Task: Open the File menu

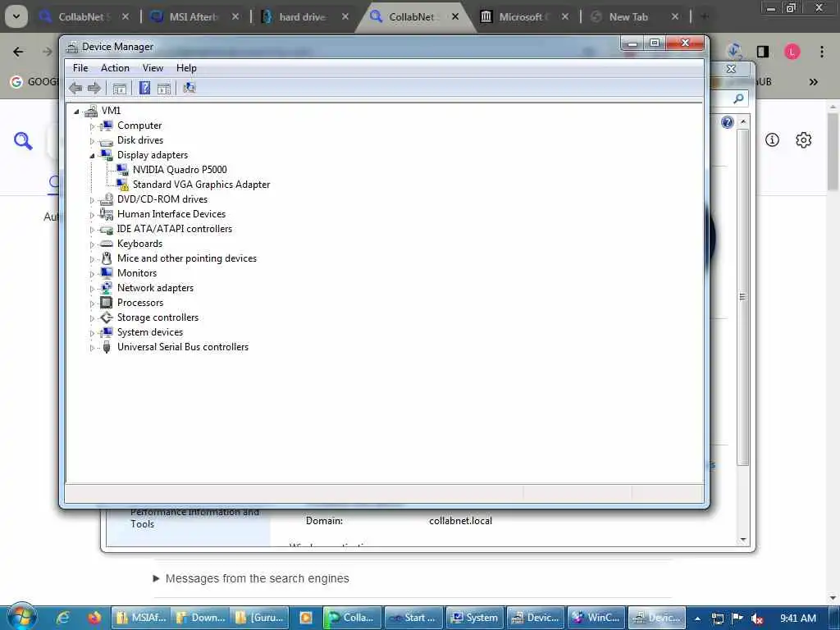Action: [80, 68]
